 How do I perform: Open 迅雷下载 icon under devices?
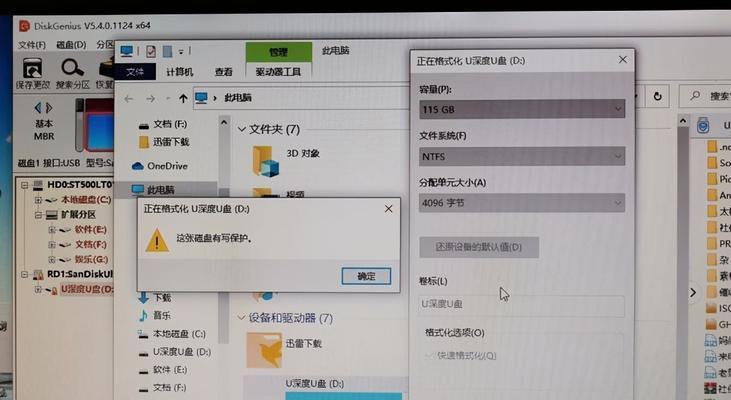264,351
